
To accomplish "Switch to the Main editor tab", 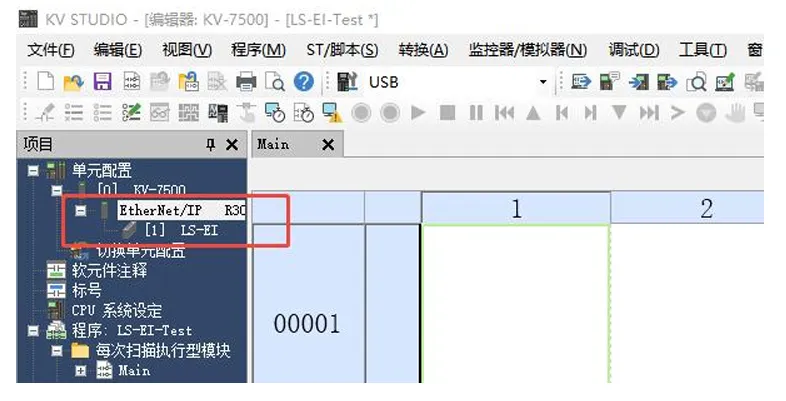I will [273, 144].
